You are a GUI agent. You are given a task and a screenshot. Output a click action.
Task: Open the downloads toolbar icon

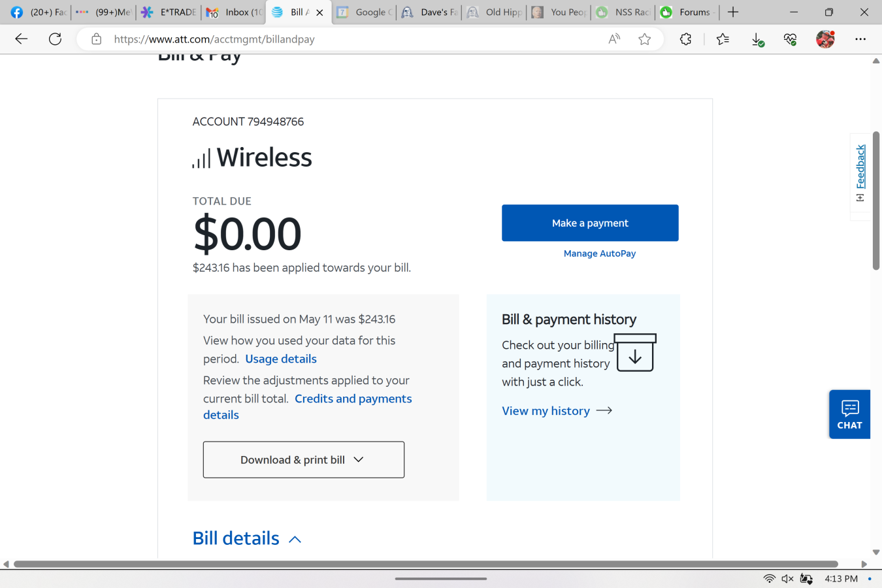(x=757, y=40)
